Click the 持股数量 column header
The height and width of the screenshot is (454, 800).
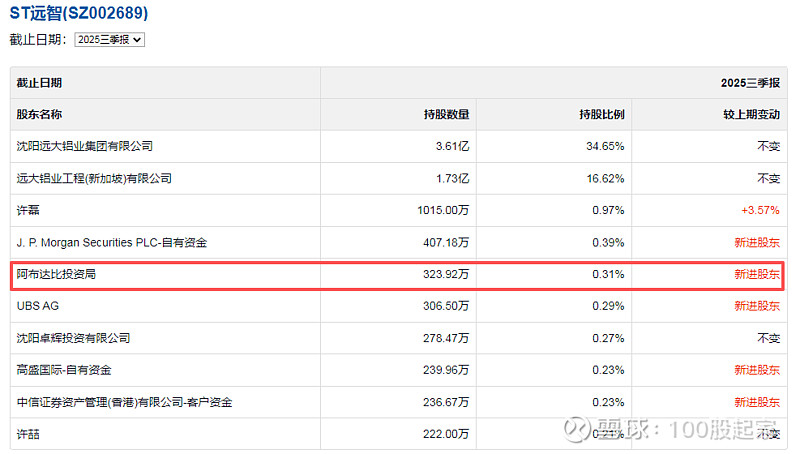(x=446, y=114)
